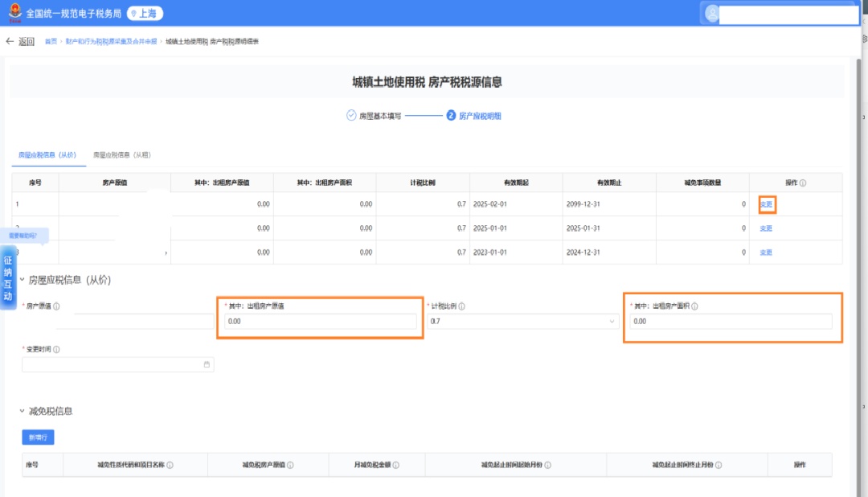Collapse the 房屋应税信息（从价） section
Screen dimensions: 868x497
coord(22,281)
